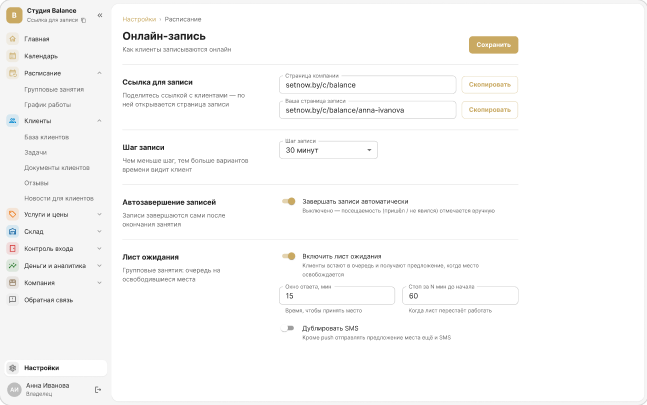Open Календарь calendar icon
647x405 pixels.
tap(13, 56)
